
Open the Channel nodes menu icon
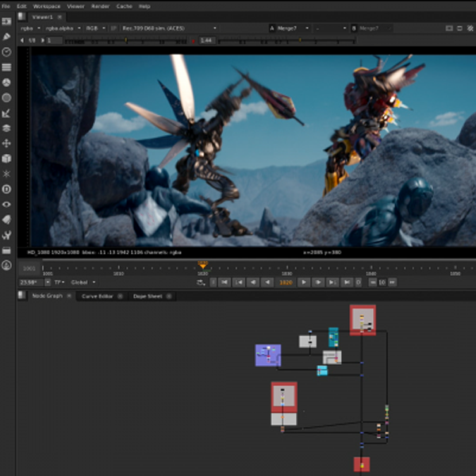pos(6,67)
